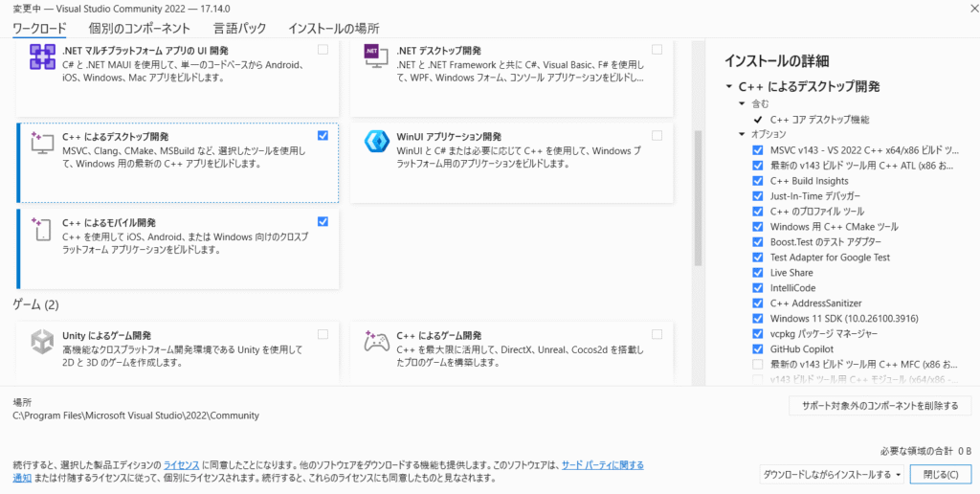Collapse the 含む section
Screen dimensions: 980x494
click(742, 103)
